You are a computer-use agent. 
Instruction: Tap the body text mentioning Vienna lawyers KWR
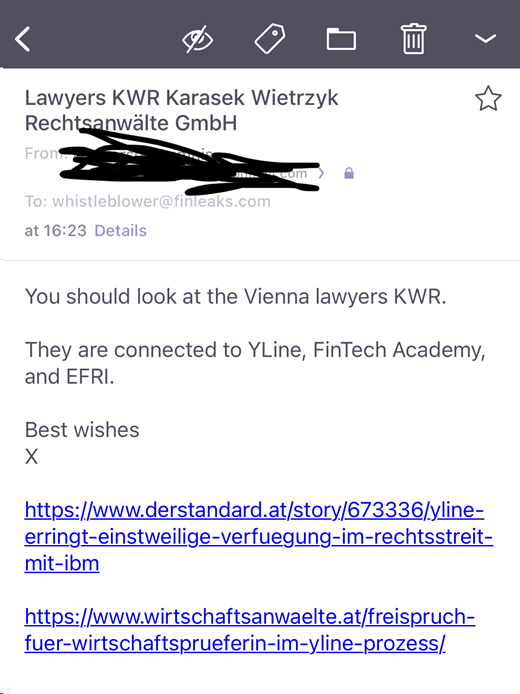pyautogui.click(x=235, y=297)
